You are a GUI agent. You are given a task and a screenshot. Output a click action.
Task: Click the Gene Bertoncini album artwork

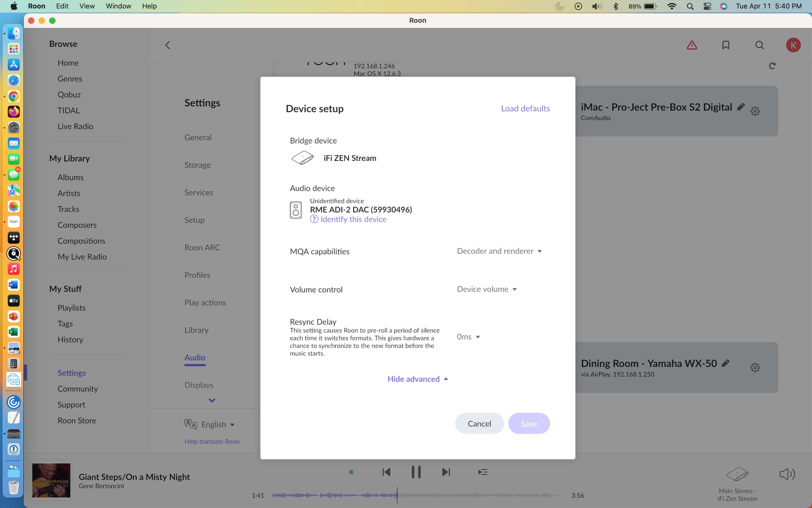[51, 480]
